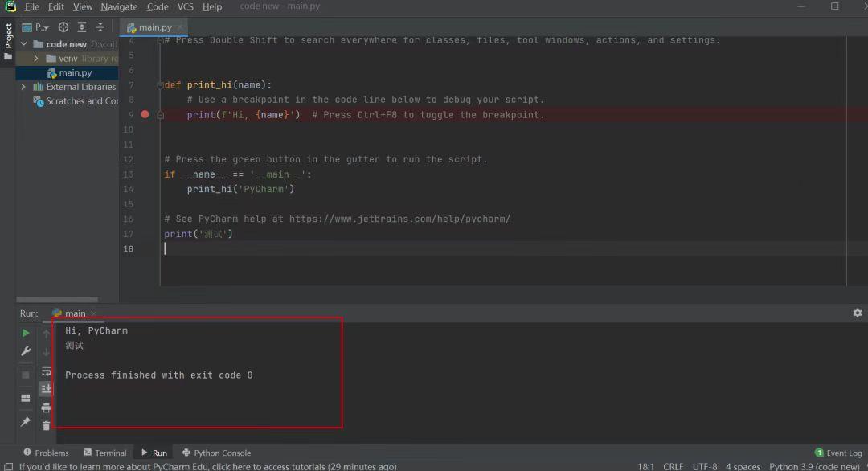
Task: Expand the venv folder arrow
Action: (36, 58)
